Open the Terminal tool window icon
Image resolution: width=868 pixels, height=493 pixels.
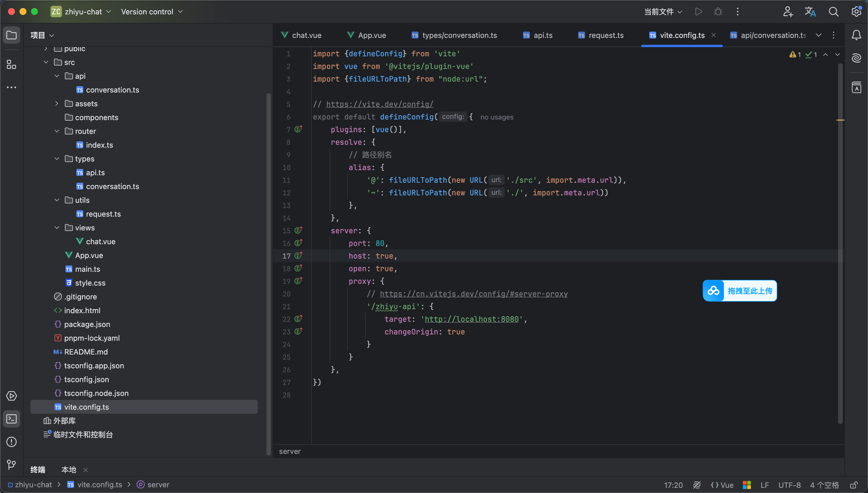coord(11,419)
